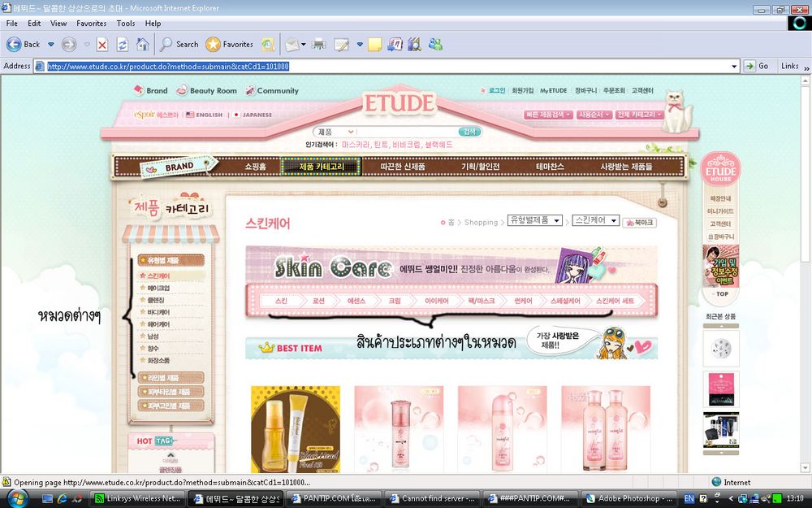Expand the 라인별 제품 sidebar section

pos(171,377)
